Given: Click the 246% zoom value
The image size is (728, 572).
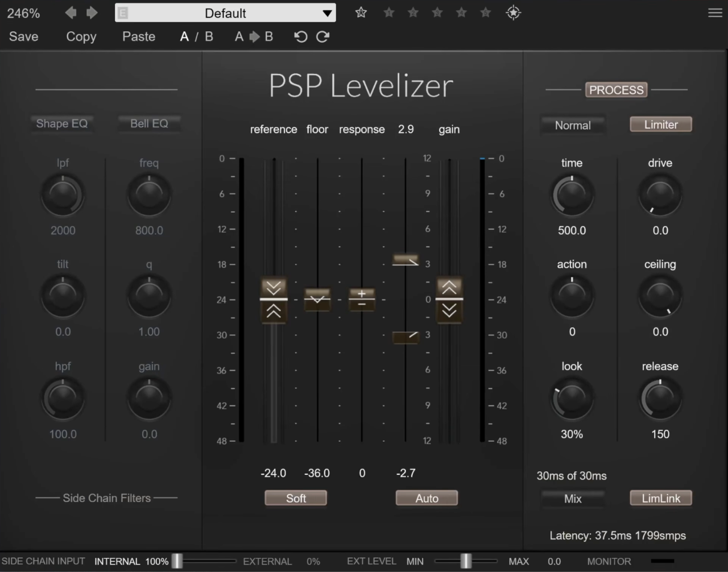Looking at the screenshot, I should pos(23,13).
